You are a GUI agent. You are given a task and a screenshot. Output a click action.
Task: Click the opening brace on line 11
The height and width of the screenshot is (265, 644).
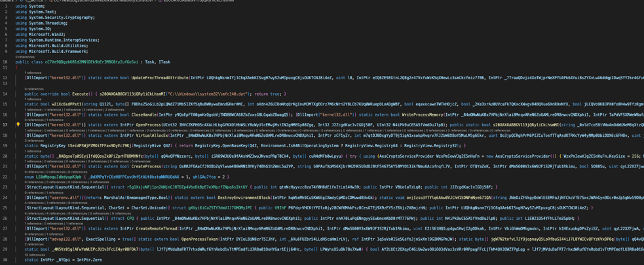coord(16,67)
